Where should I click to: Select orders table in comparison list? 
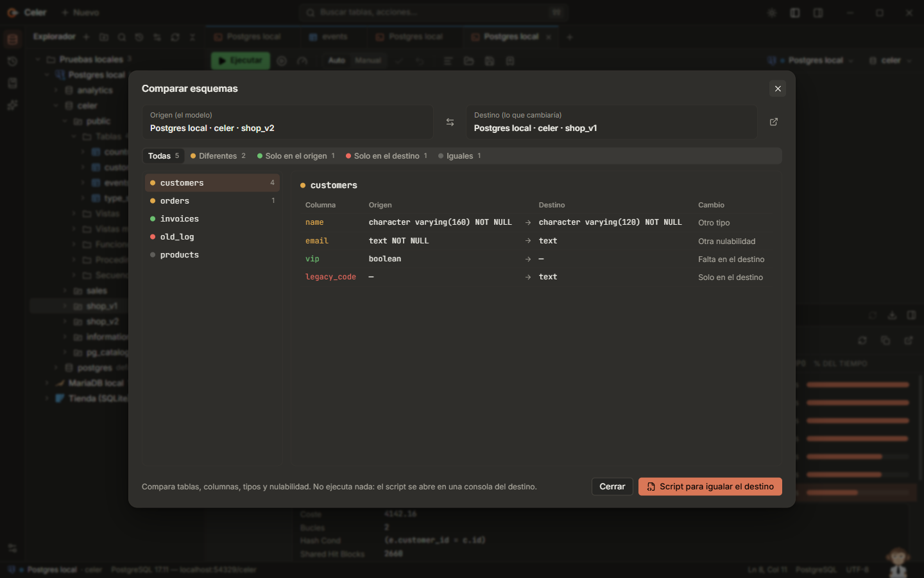click(212, 201)
